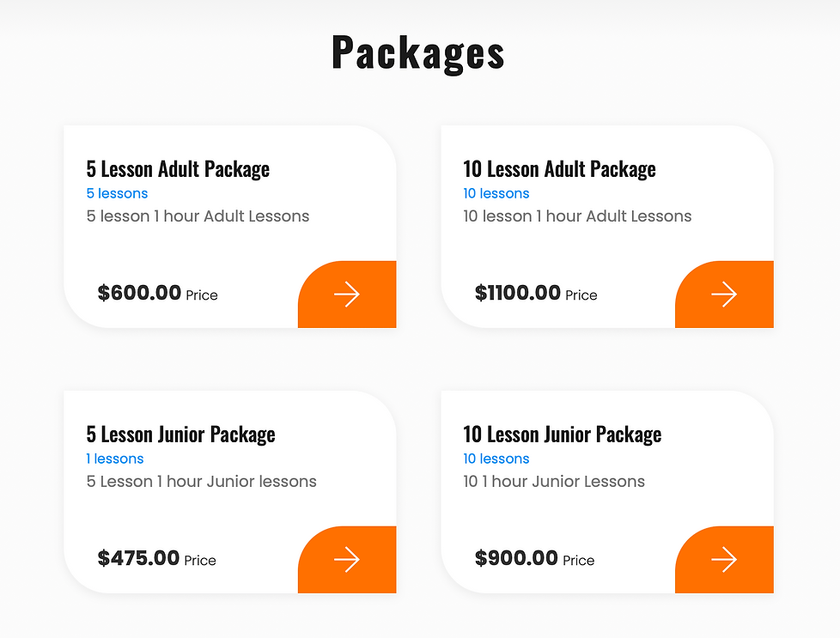The height and width of the screenshot is (638, 840).
Task: Select the $600.00 price
Action: (140, 293)
